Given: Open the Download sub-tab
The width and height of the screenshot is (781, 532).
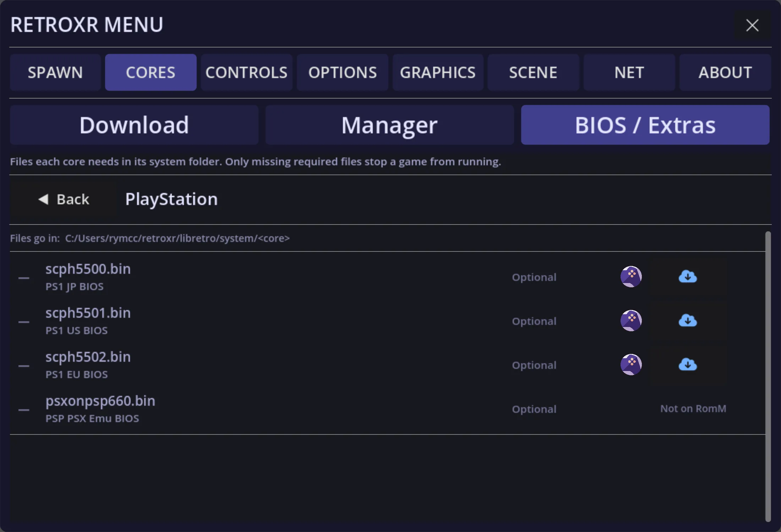Looking at the screenshot, I should point(134,125).
